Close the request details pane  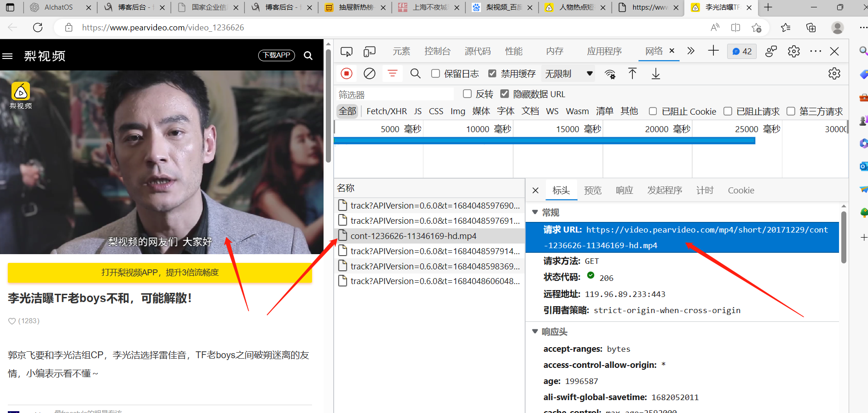[535, 191]
